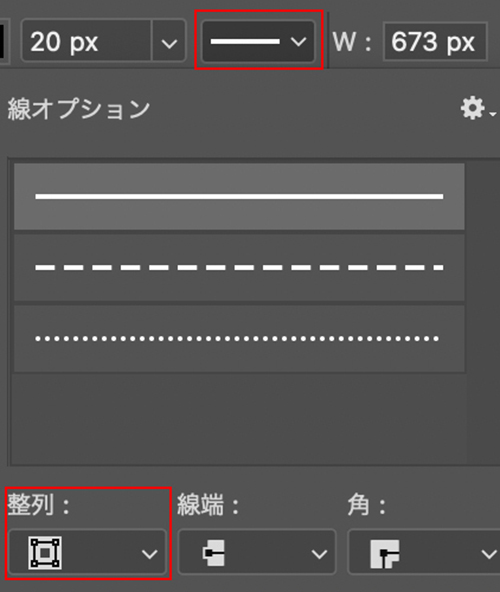Viewport: 500px width, 592px height.
Task: Click the empty area below the dotted preset
Action: point(239,418)
